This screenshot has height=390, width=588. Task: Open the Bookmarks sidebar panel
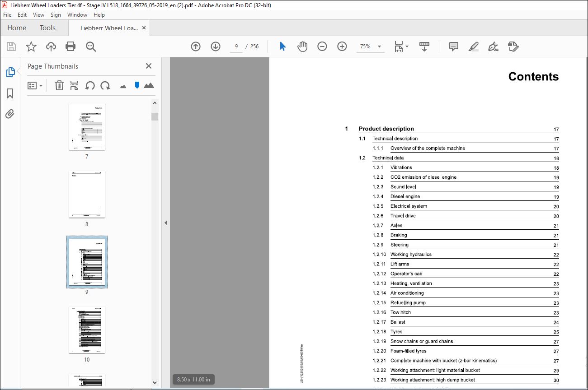pyautogui.click(x=10, y=93)
